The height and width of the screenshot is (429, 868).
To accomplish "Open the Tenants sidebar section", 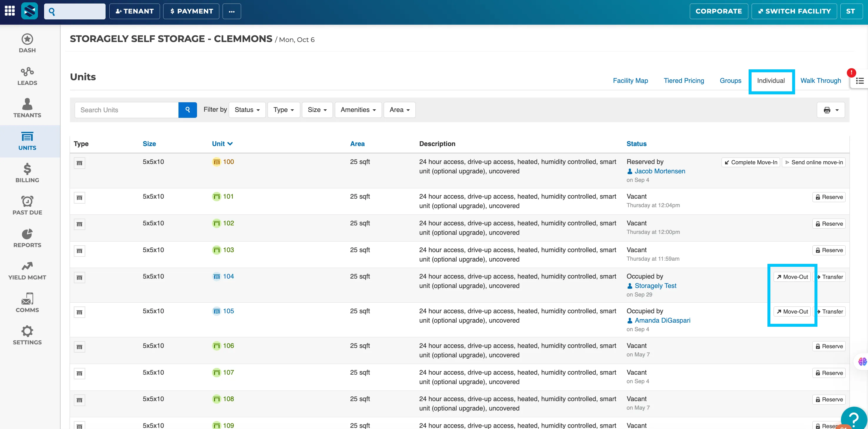I will click(x=27, y=108).
